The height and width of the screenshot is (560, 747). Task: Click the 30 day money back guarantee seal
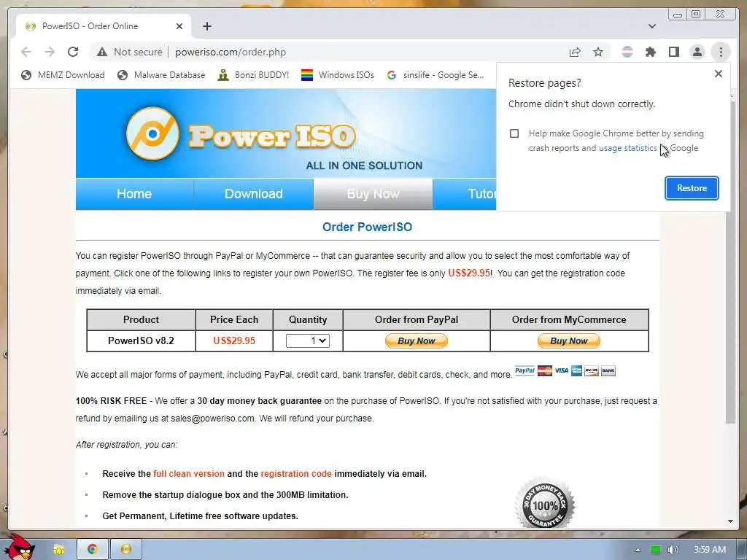(x=545, y=505)
